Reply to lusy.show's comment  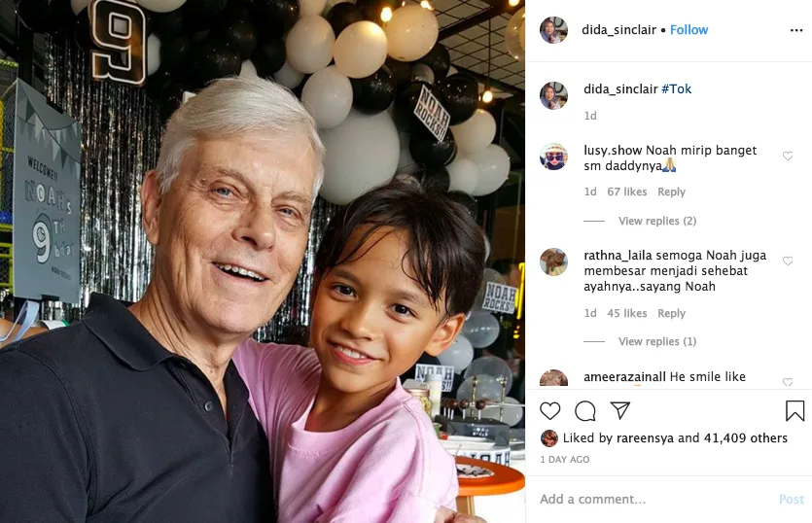[x=671, y=192]
